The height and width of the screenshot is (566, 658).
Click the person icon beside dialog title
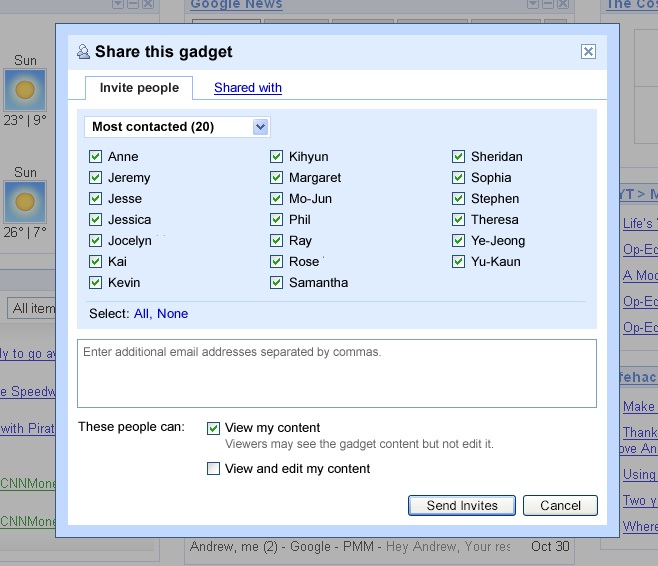click(83, 52)
